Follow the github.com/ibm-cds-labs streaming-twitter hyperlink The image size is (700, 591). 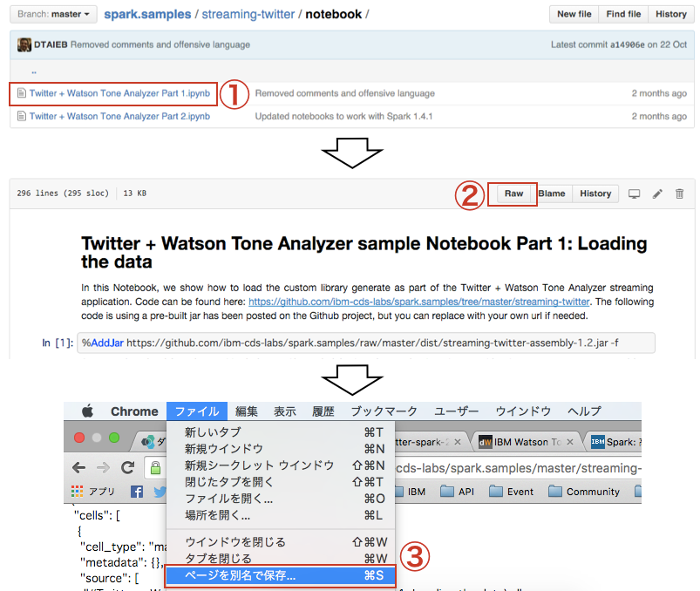(x=418, y=302)
